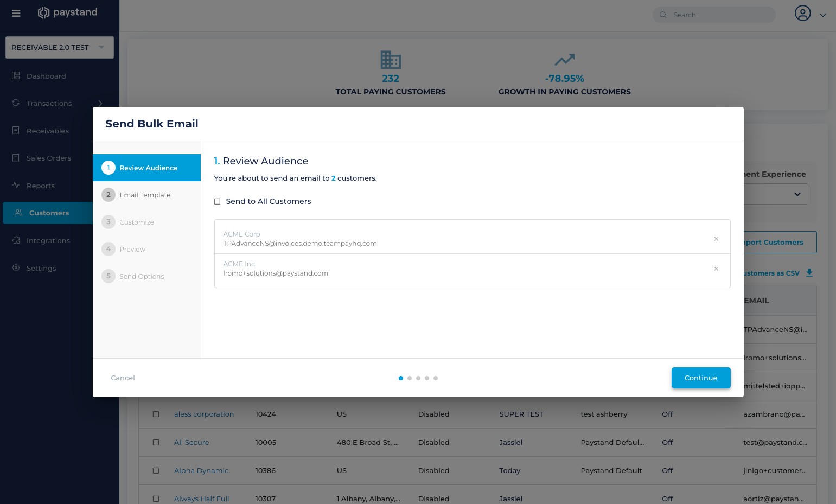Click the first progress dot

pos(401,378)
